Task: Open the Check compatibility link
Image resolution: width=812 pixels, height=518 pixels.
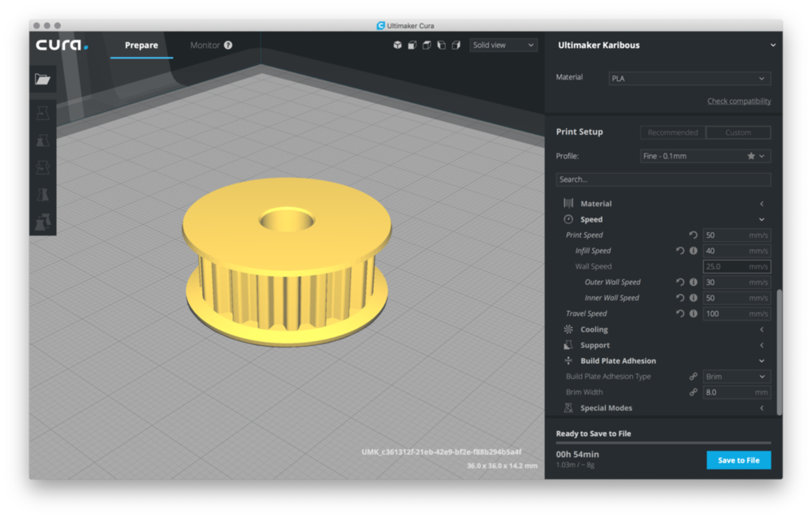Action: click(x=739, y=101)
